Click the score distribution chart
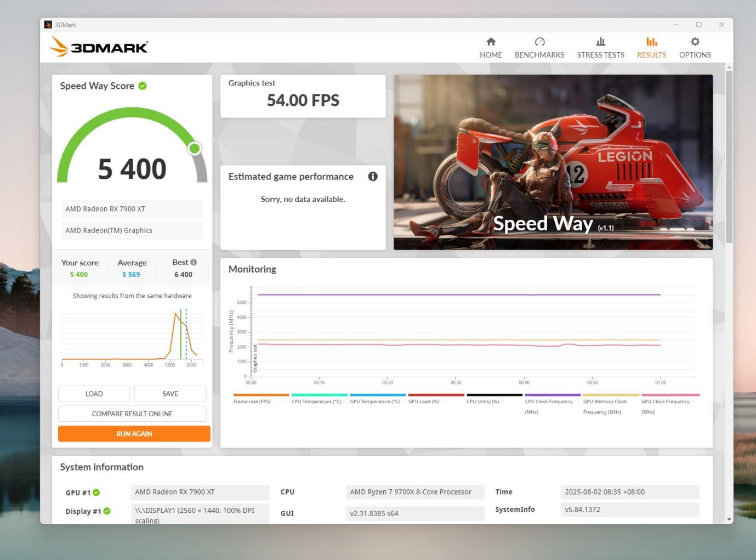 (x=132, y=337)
